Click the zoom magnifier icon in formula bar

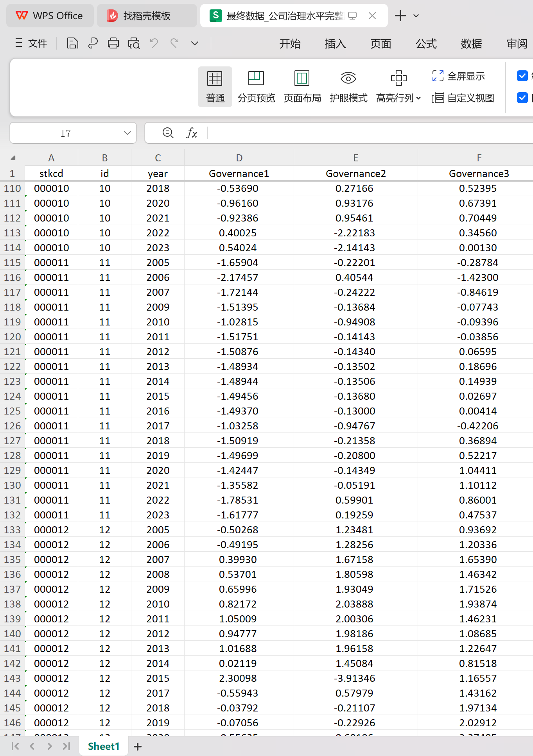168,133
